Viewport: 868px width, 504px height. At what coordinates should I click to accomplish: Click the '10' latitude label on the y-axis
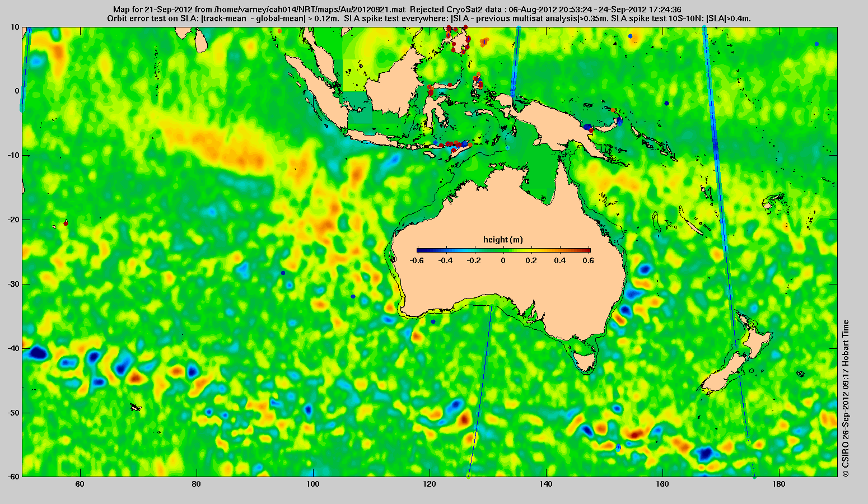tap(15, 27)
